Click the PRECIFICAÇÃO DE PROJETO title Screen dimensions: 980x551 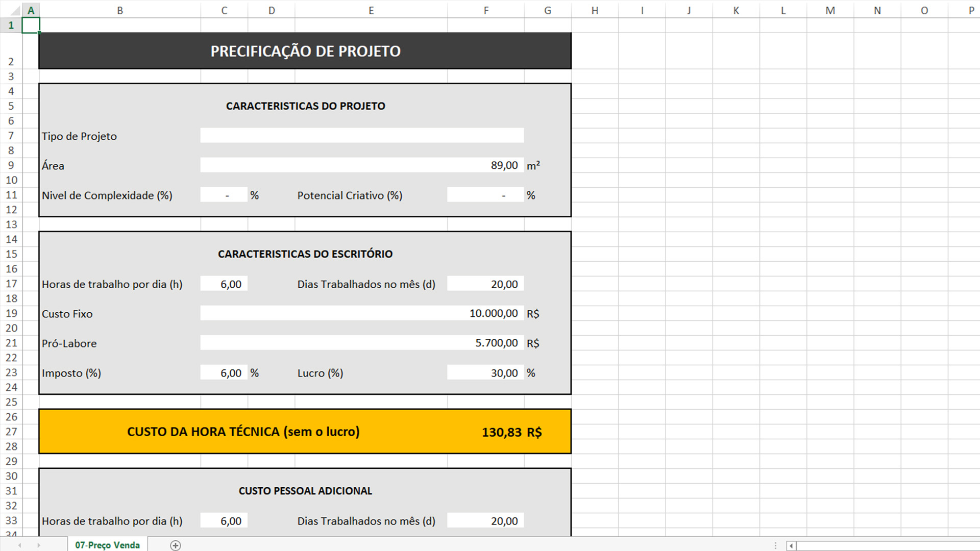point(305,51)
